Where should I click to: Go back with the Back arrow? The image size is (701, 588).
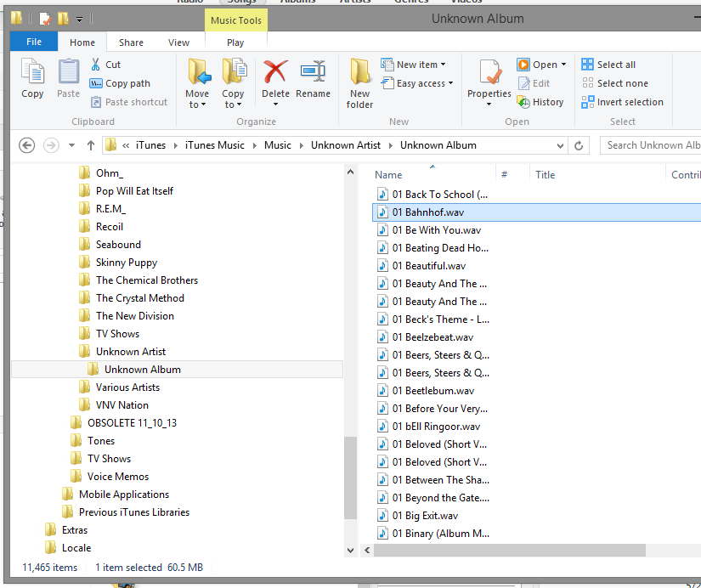pos(27,145)
